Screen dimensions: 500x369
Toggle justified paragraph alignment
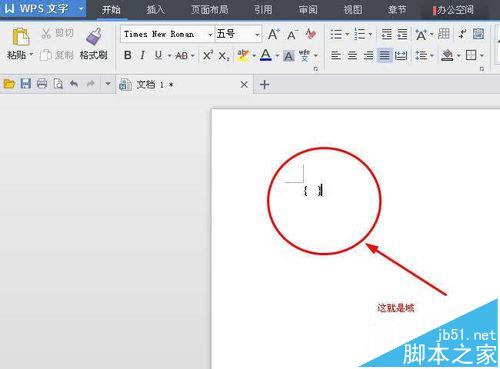(x=384, y=55)
